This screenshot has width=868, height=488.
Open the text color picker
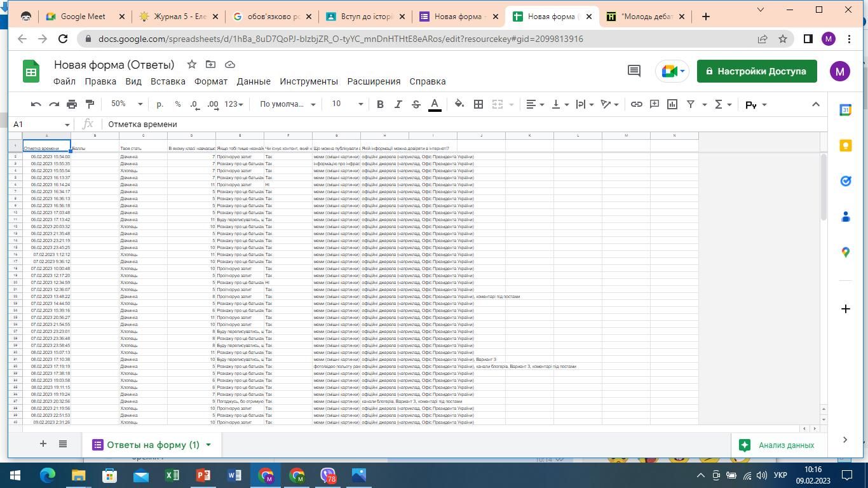(x=435, y=104)
